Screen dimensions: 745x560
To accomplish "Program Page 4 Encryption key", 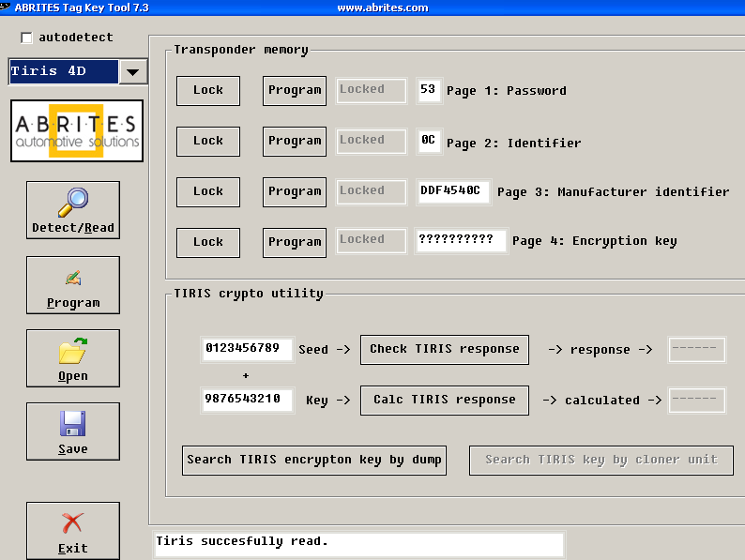I will click(x=295, y=243).
